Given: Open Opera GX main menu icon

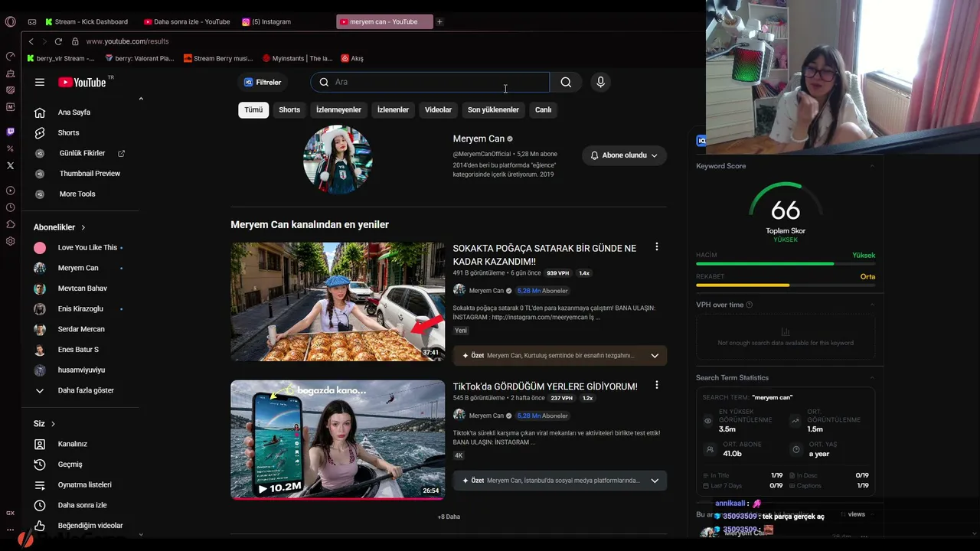Looking at the screenshot, I should (10, 21).
